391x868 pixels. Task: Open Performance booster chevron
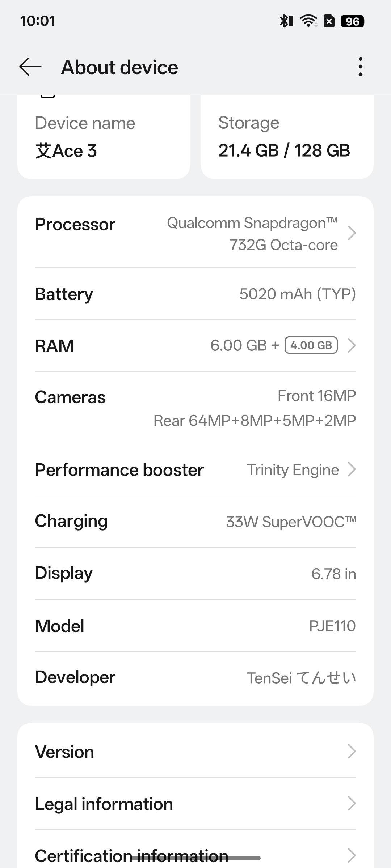tap(351, 469)
